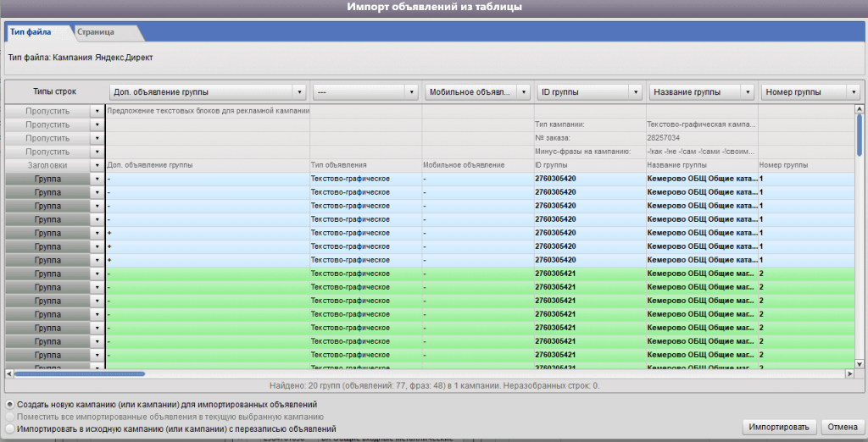The image size is (868, 442).
Task: Click the table's vertical scrollbar thumb
Action: [859, 135]
